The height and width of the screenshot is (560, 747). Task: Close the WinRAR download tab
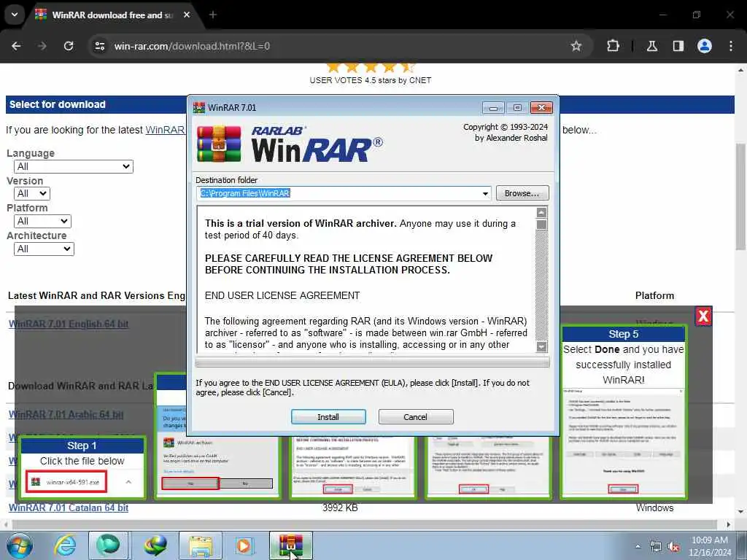187,15
